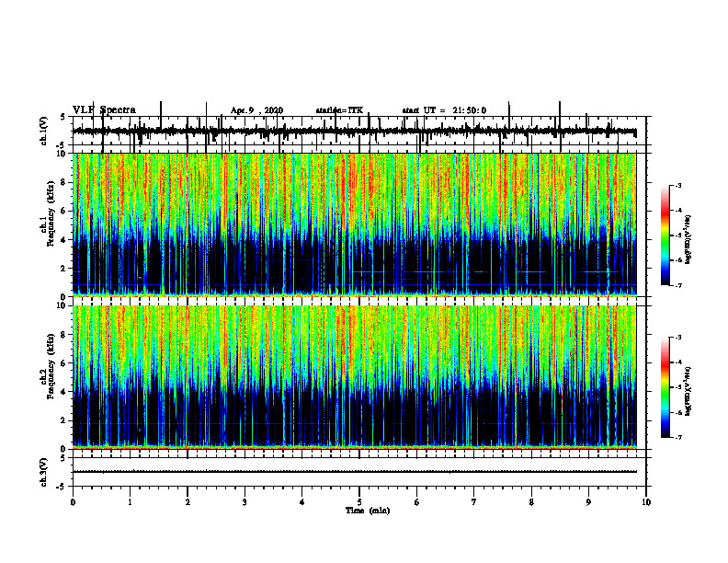The image size is (728, 563).
Task: Click the ch.1 spectrogram color scale bar
Action: click(665, 236)
